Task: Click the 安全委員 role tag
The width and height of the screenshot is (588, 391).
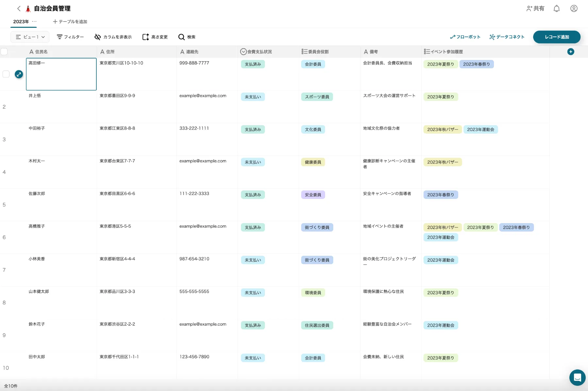Action: pos(313,195)
